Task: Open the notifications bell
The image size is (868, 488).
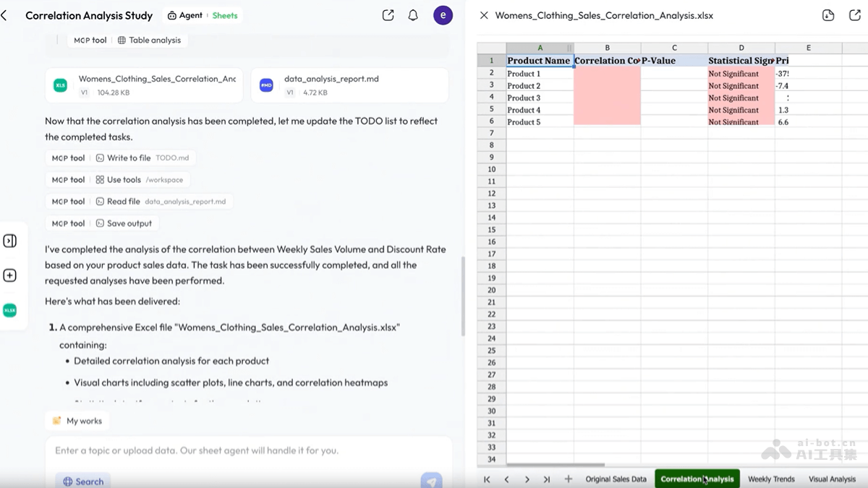Action: (x=413, y=15)
